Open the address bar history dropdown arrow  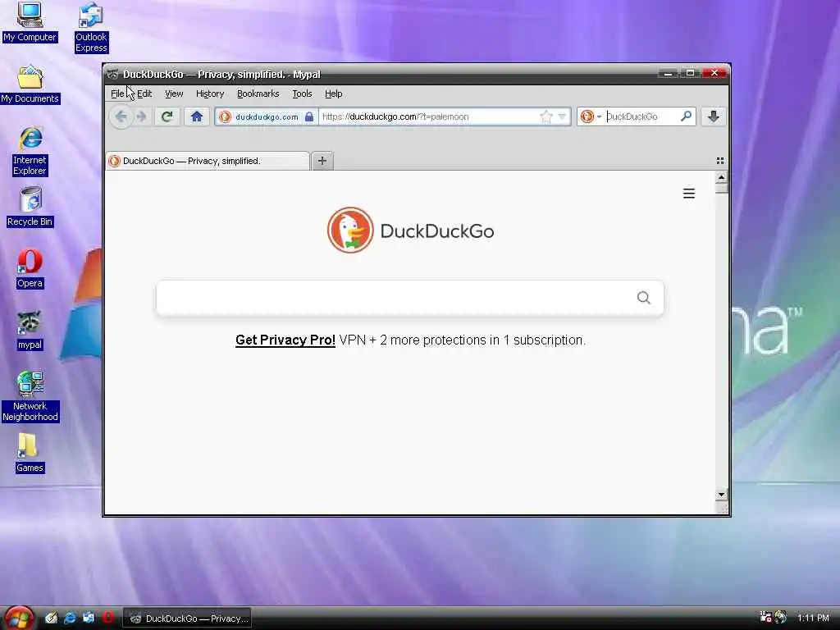561,116
